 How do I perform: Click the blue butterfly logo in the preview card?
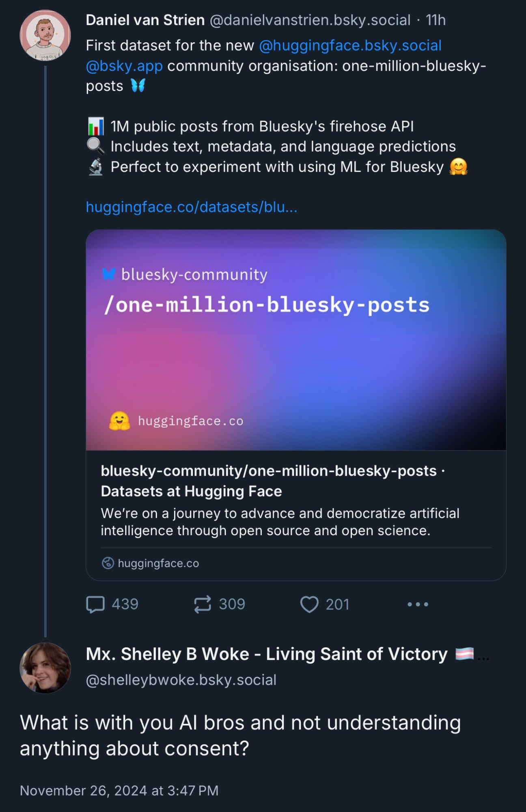pyautogui.click(x=109, y=274)
